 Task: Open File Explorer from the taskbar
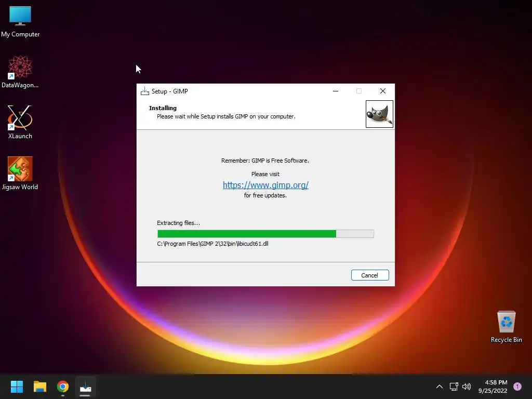(x=39, y=387)
